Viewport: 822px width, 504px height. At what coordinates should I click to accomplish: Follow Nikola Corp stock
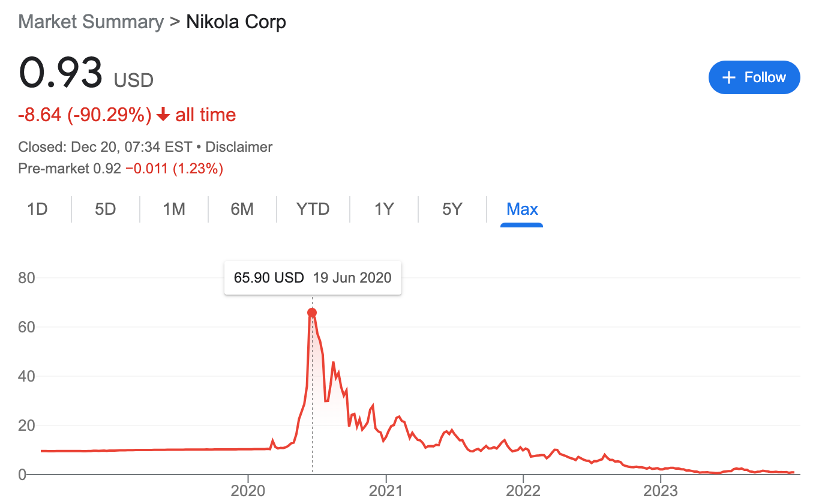754,78
